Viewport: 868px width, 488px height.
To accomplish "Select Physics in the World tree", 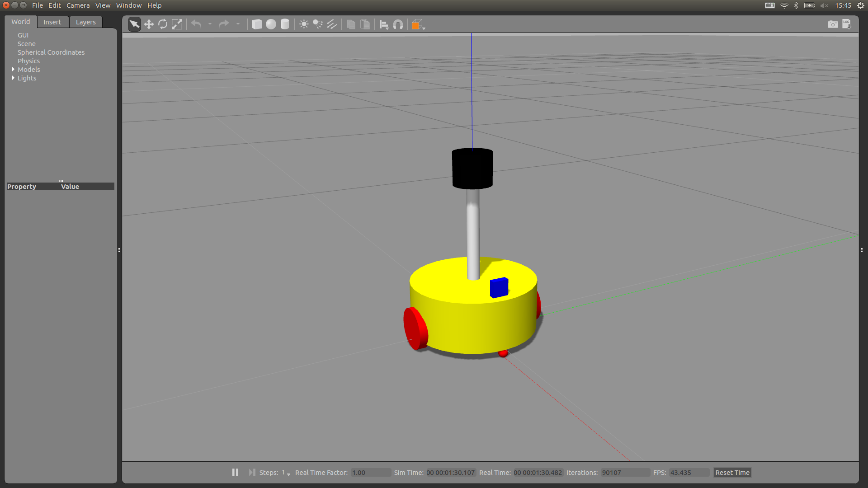I will point(28,61).
